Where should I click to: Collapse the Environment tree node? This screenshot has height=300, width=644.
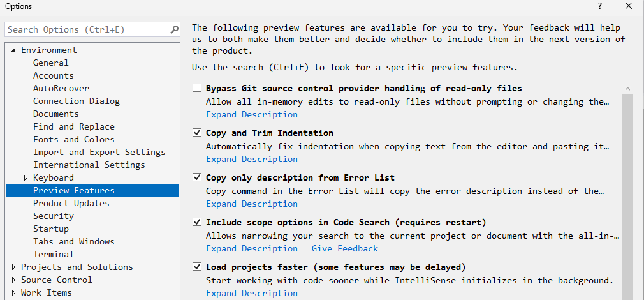14,50
